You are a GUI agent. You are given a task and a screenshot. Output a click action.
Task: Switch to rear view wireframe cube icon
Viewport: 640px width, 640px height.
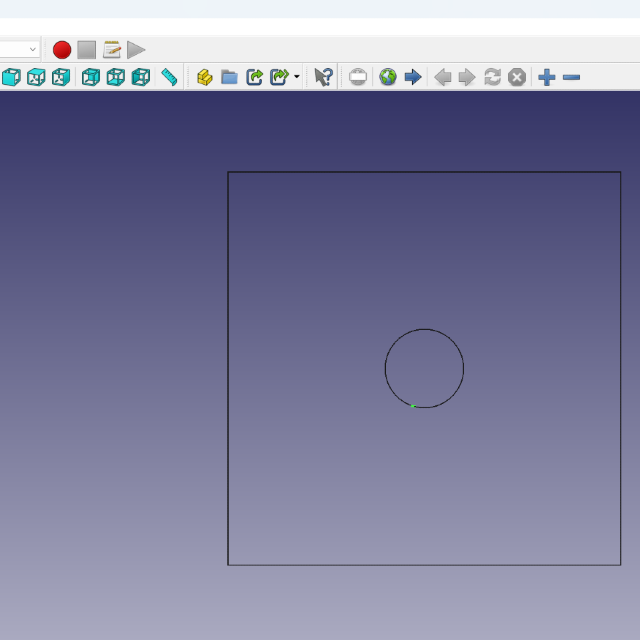[x=91, y=77]
